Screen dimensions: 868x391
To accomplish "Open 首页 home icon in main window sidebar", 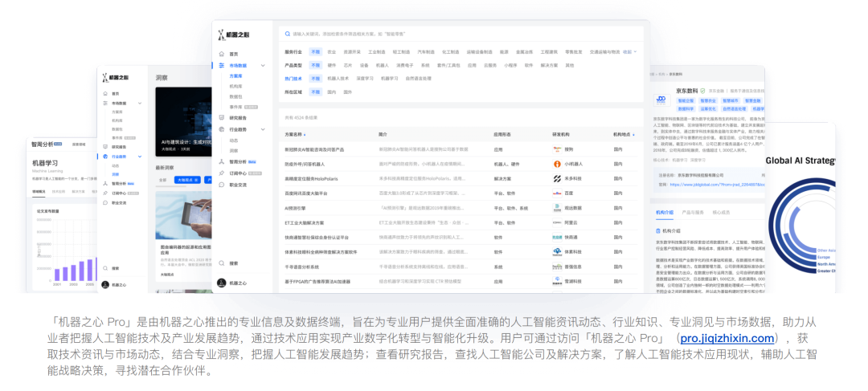I will tap(222, 54).
